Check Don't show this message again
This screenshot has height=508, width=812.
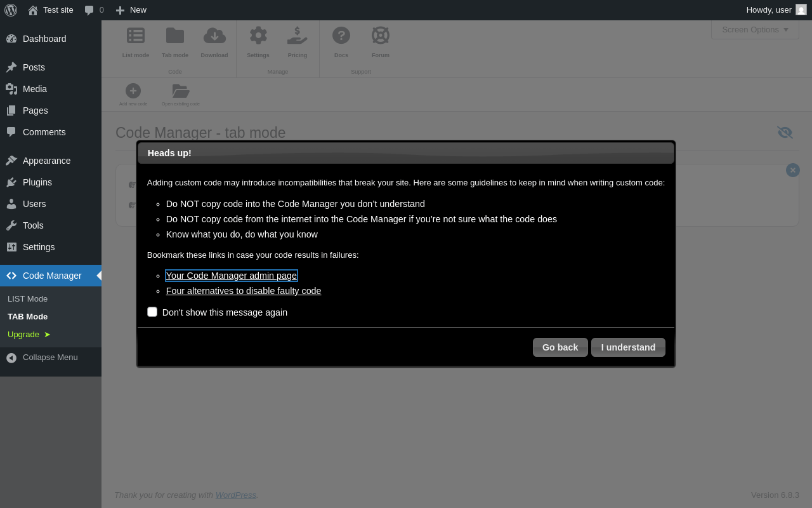(x=152, y=312)
